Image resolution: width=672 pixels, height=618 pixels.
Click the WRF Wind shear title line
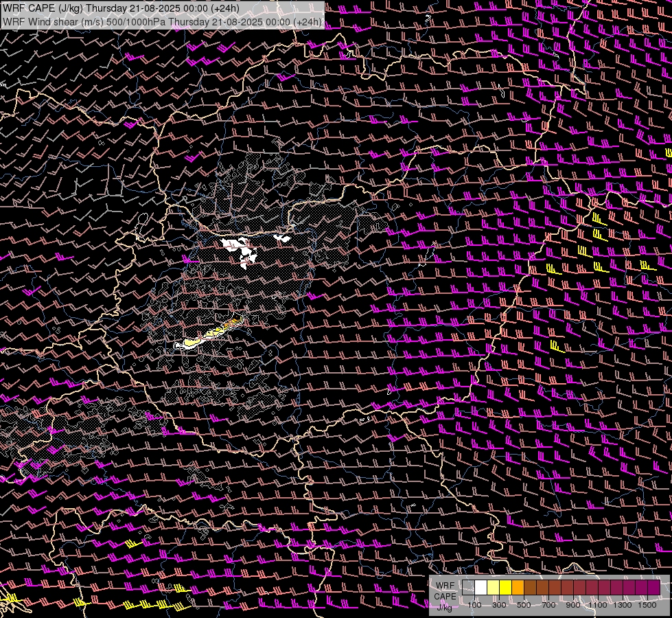click(x=162, y=22)
